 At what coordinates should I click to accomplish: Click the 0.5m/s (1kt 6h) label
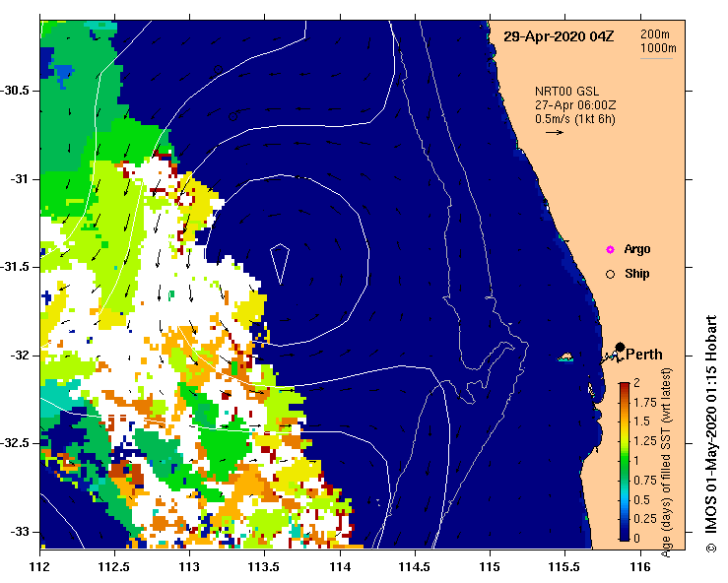pyautogui.click(x=575, y=119)
